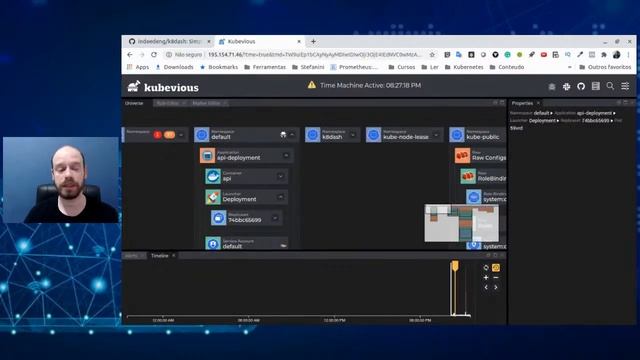Viewport: 640px width, 360px height.
Task: Zoom out the timeline with minus icon
Action: (496, 278)
